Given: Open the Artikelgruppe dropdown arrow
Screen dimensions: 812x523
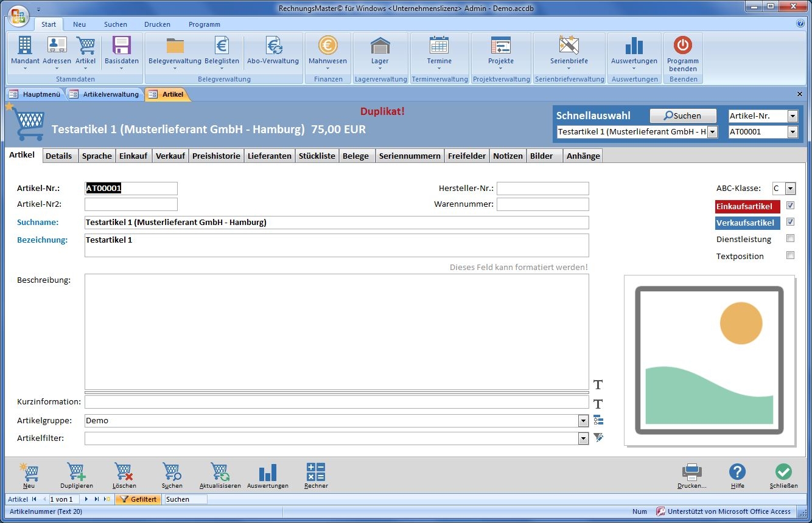Looking at the screenshot, I should [583, 421].
